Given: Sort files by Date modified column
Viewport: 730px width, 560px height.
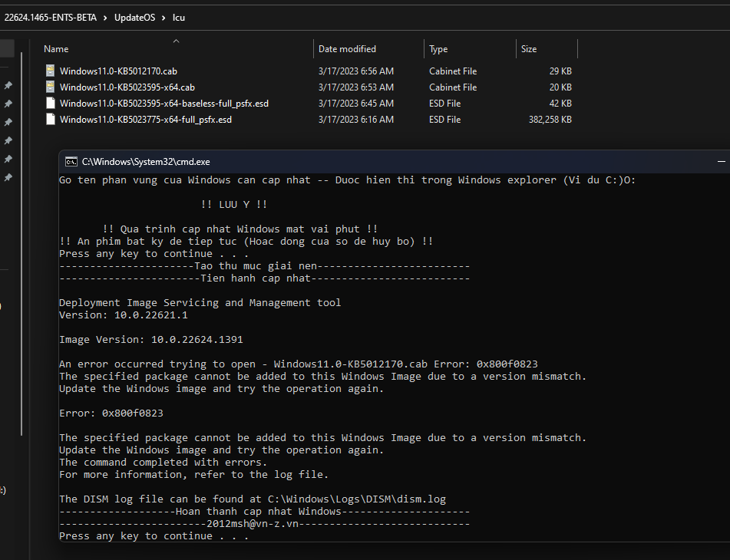Looking at the screenshot, I should click(347, 49).
